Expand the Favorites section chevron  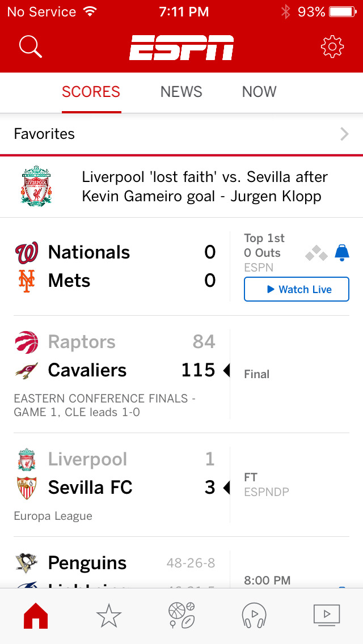click(x=344, y=134)
